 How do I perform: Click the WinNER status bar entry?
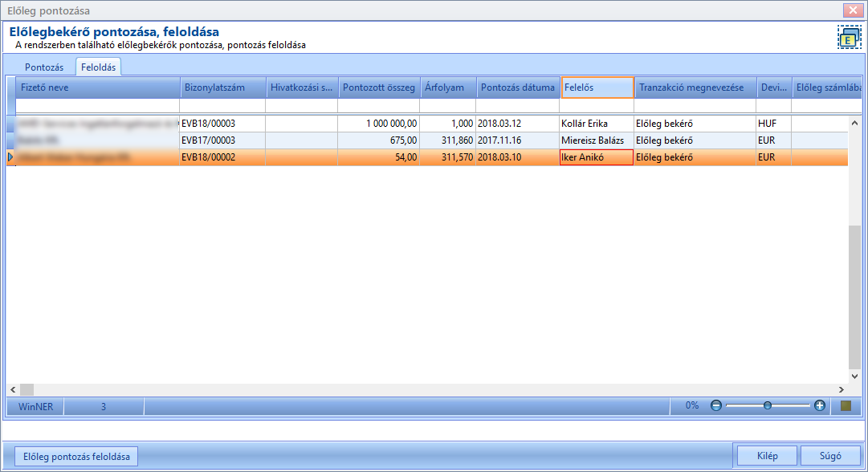36,406
